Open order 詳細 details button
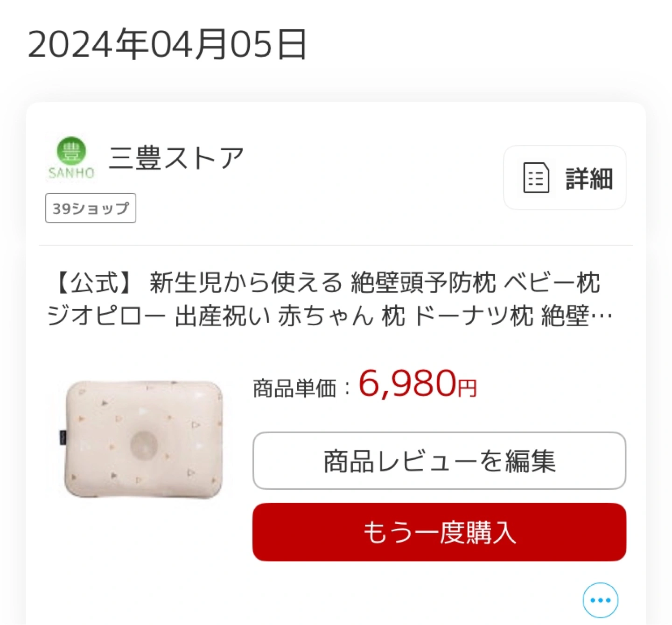The height and width of the screenshot is (625, 672). [565, 178]
